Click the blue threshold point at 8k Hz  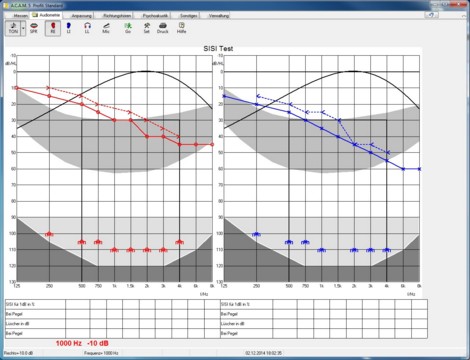point(419,169)
